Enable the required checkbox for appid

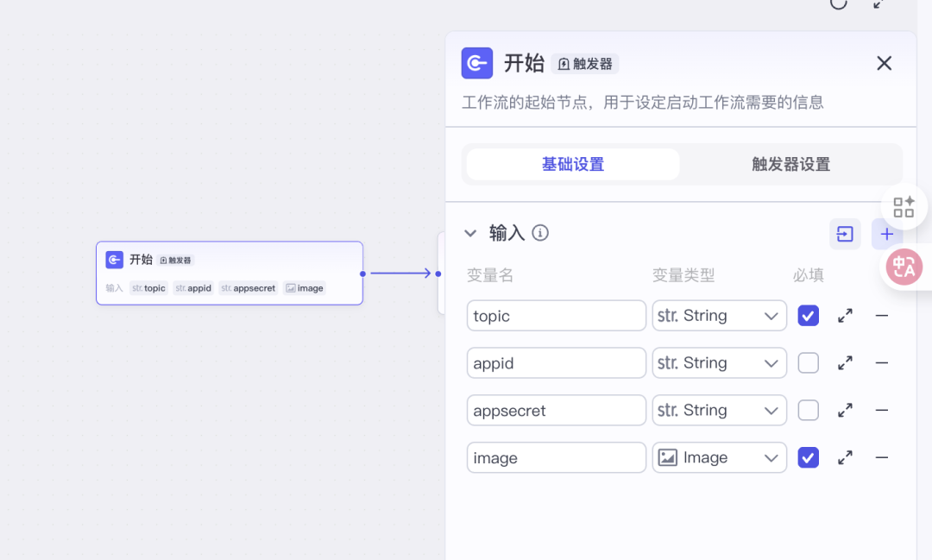pyautogui.click(x=808, y=363)
